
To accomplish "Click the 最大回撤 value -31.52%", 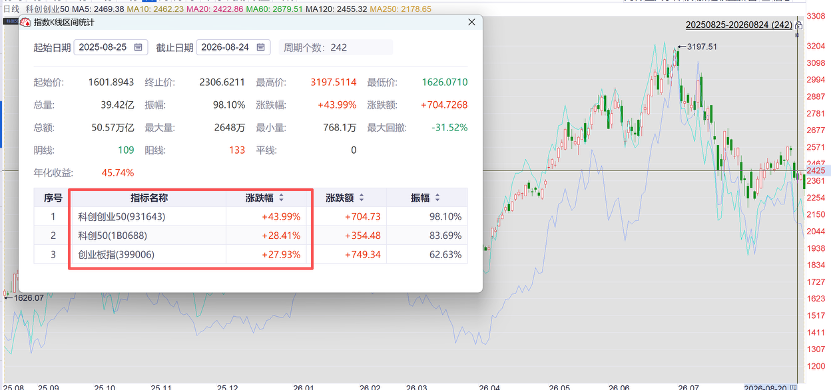I will coord(450,128).
